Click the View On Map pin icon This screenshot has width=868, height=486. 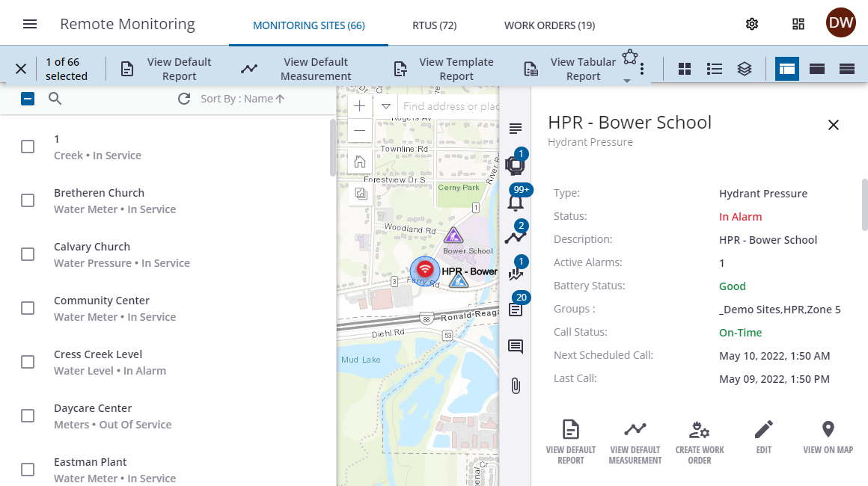828,430
